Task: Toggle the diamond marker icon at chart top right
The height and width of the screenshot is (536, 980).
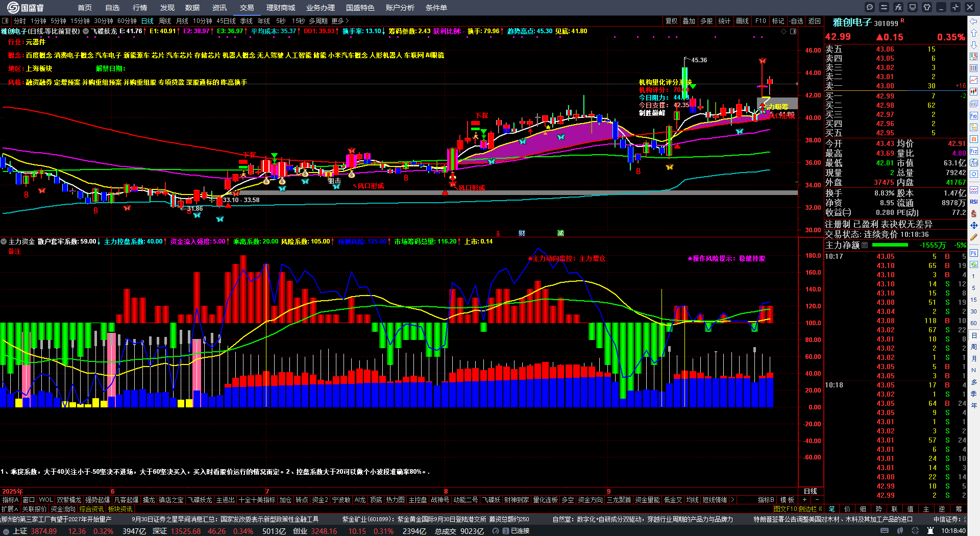Action: (784, 31)
